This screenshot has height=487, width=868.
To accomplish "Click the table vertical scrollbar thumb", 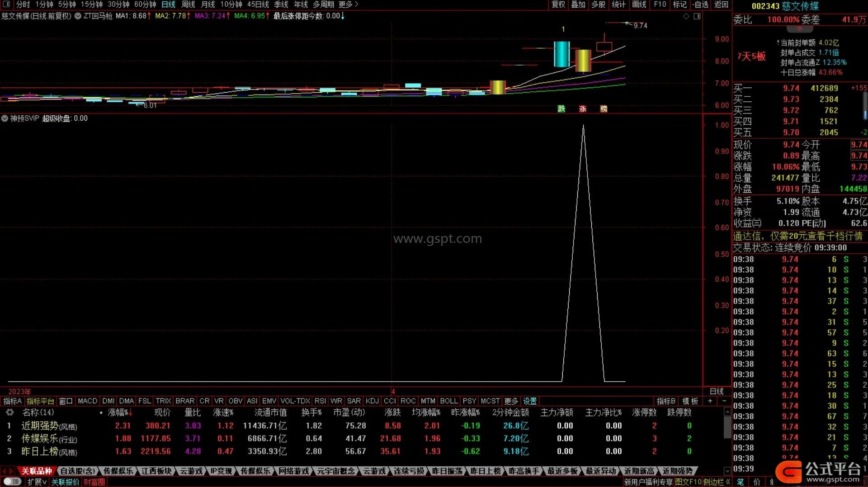I will coord(727,427).
